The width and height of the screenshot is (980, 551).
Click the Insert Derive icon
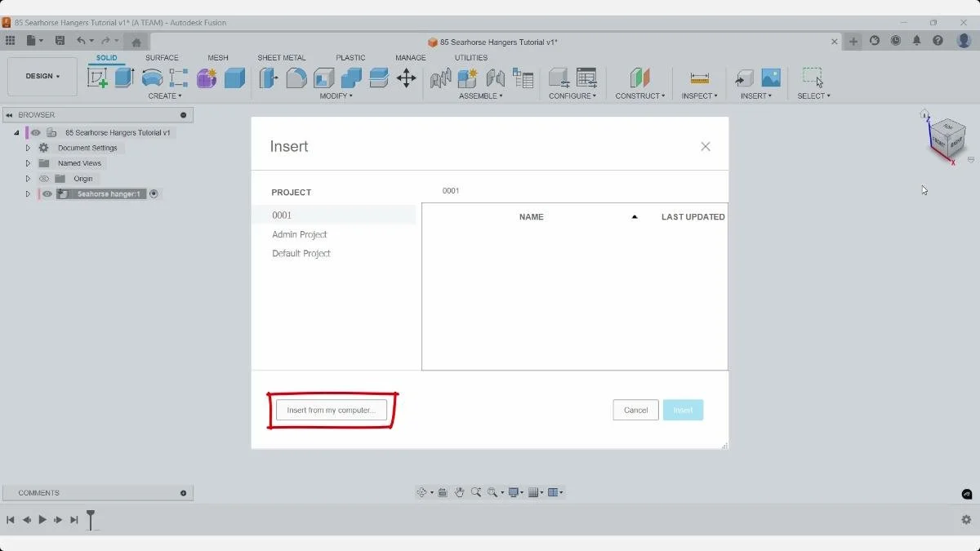(x=744, y=78)
